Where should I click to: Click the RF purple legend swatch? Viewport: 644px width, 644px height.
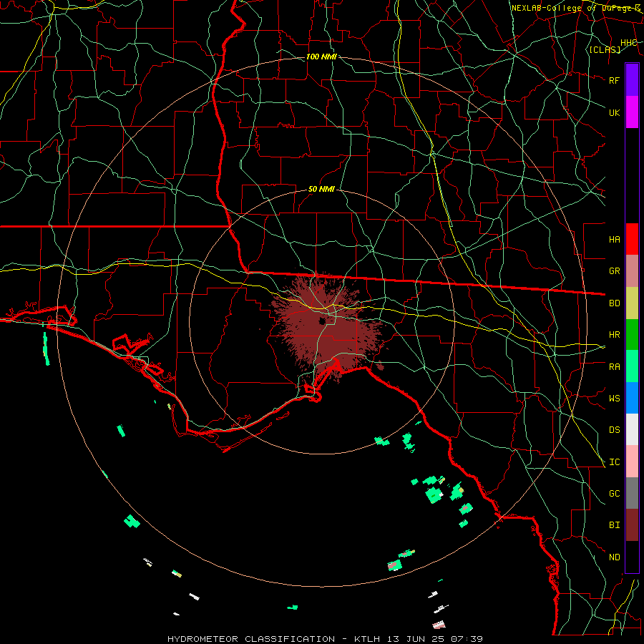[x=632, y=80]
